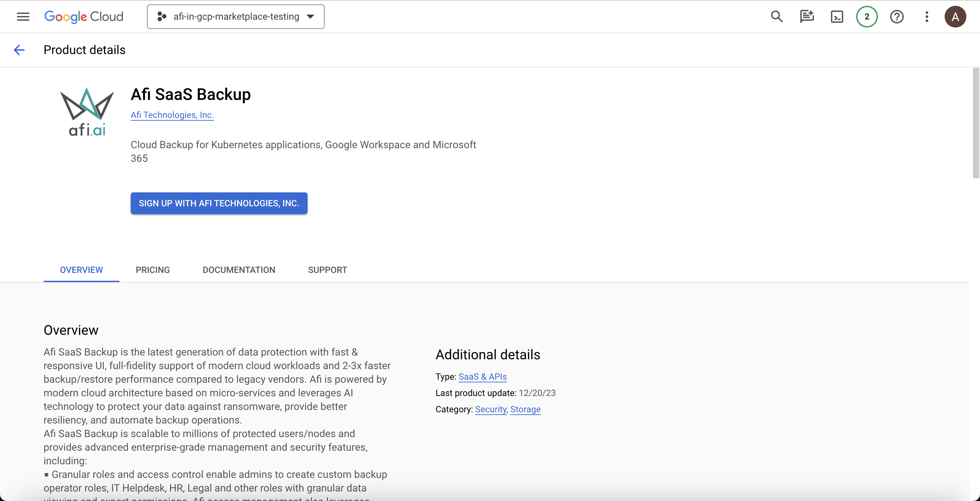Go back using the blue back arrow

19,50
